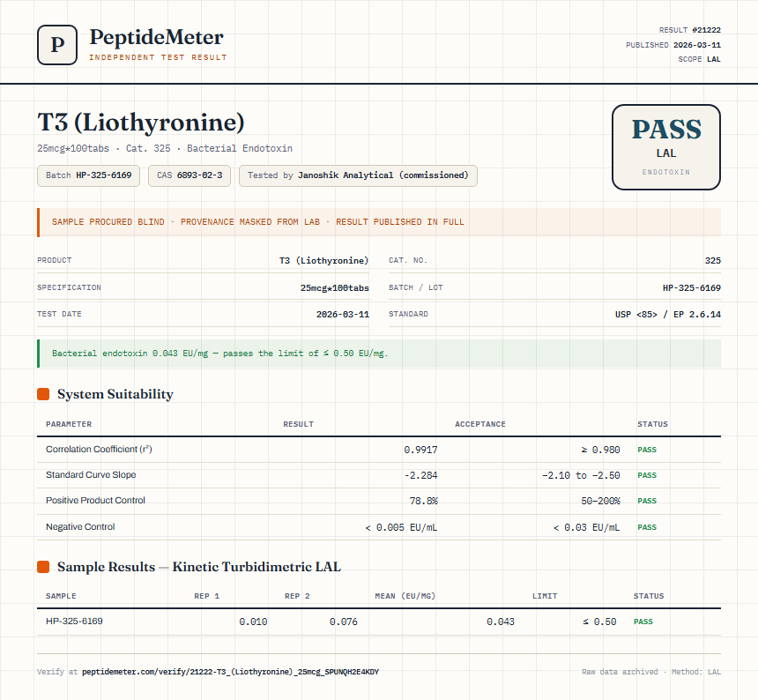Screen dimensions: 758x700
Task: Click the Standard Curve Slope row label
Action: tap(91, 474)
